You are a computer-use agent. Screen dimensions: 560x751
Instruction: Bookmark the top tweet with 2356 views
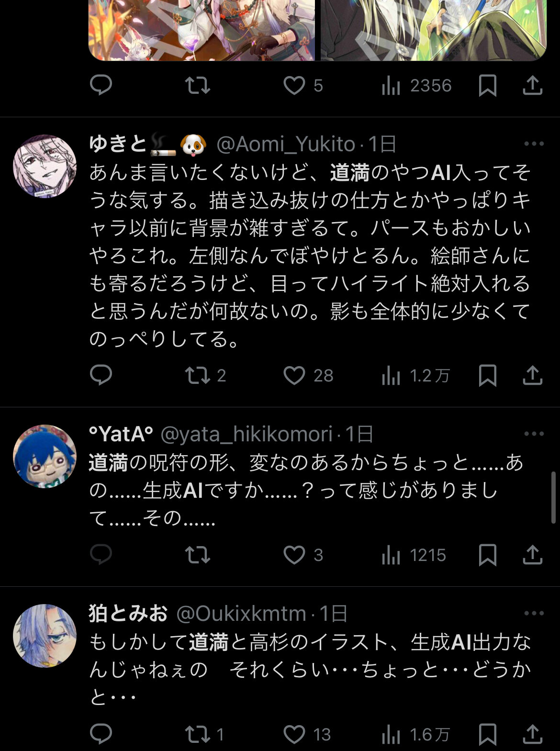coord(487,86)
